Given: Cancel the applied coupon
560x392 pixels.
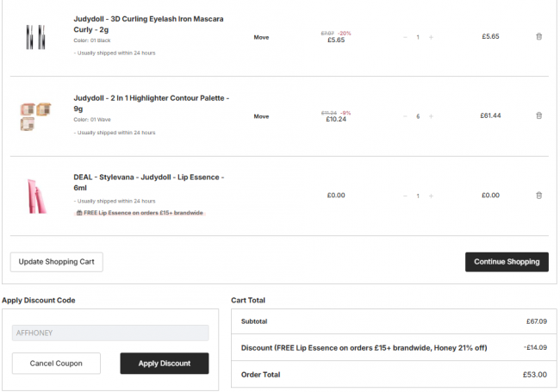Looking at the screenshot, I should point(56,364).
